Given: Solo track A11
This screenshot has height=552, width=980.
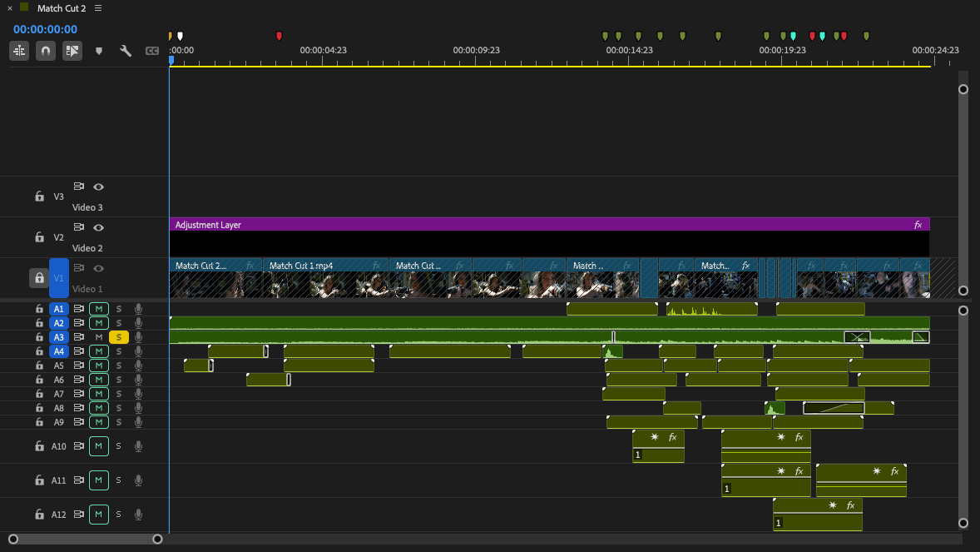Looking at the screenshot, I should (119, 480).
